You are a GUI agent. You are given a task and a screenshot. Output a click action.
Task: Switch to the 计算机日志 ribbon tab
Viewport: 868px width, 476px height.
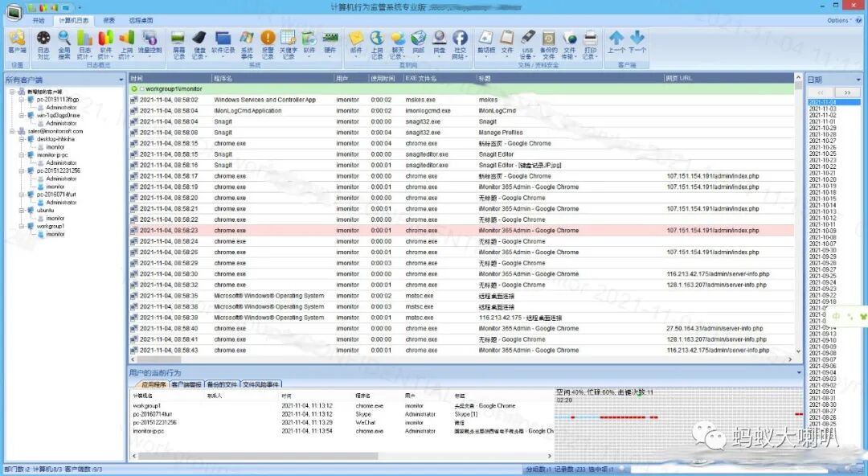[x=74, y=20]
